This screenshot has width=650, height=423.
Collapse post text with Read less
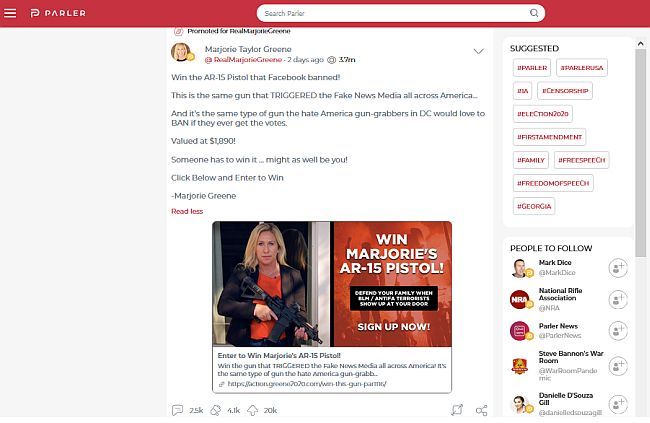tap(187, 212)
